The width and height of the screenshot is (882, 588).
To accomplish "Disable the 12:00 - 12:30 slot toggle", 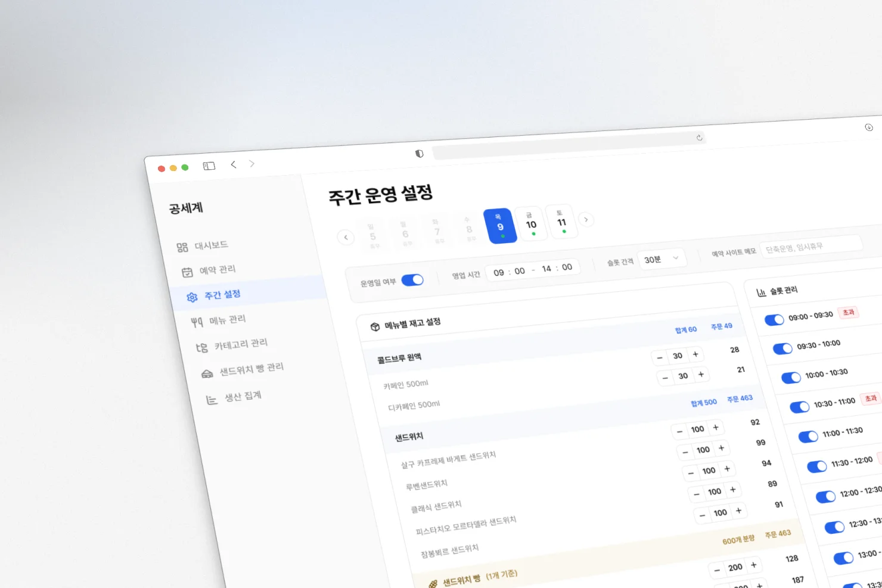I will pos(825,497).
